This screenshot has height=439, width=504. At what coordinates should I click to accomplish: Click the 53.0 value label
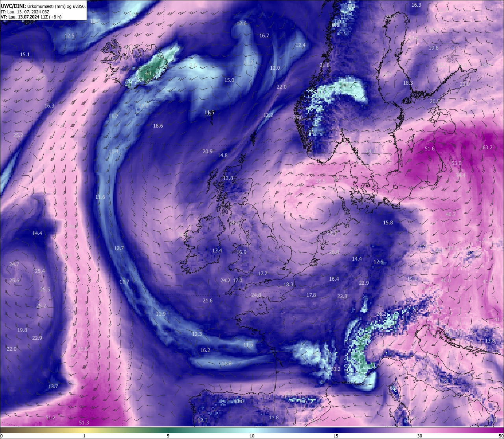(x=456, y=163)
